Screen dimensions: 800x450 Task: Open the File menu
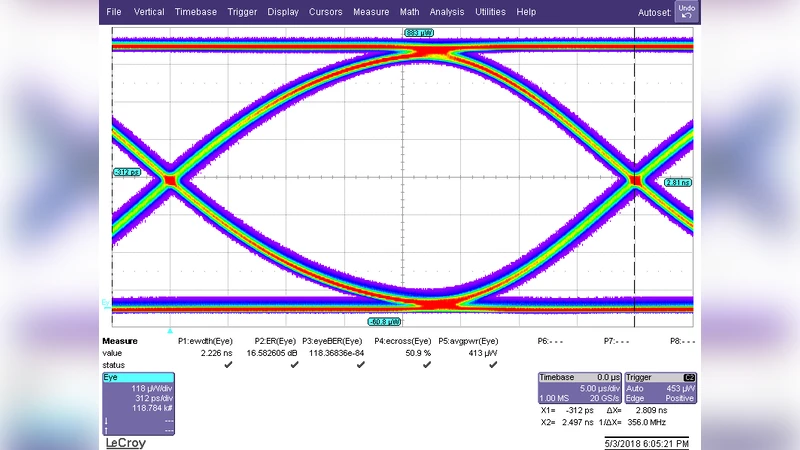pos(114,12)
